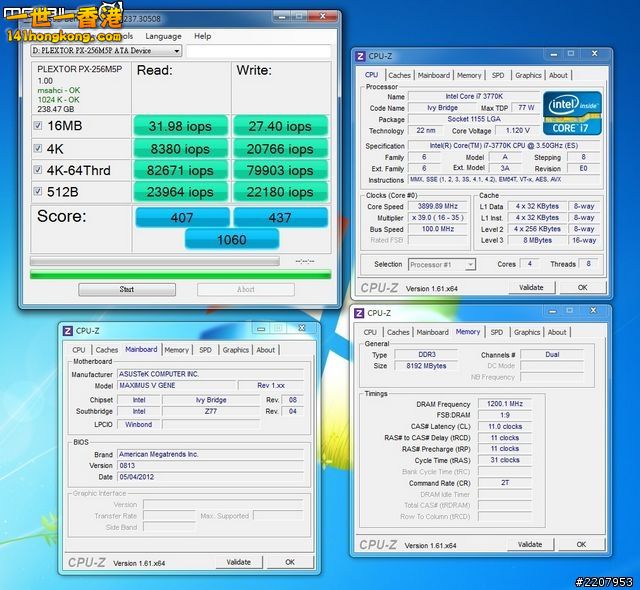
Task: Click the green benchmark progress bar
Action: click(x=180, y=273)
